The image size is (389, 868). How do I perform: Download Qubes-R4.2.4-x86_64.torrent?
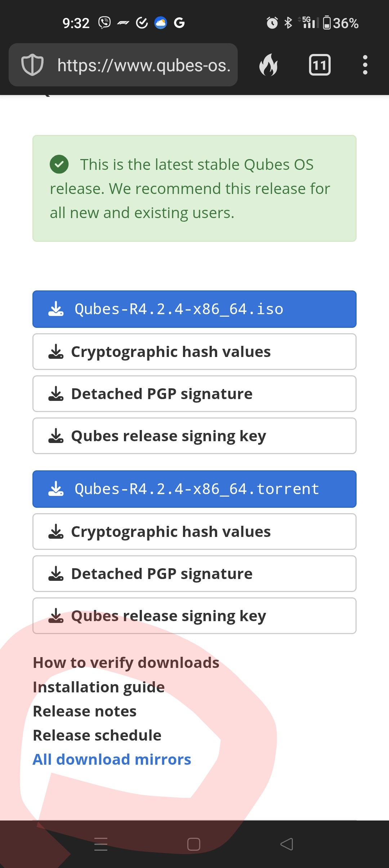[194, 489]
